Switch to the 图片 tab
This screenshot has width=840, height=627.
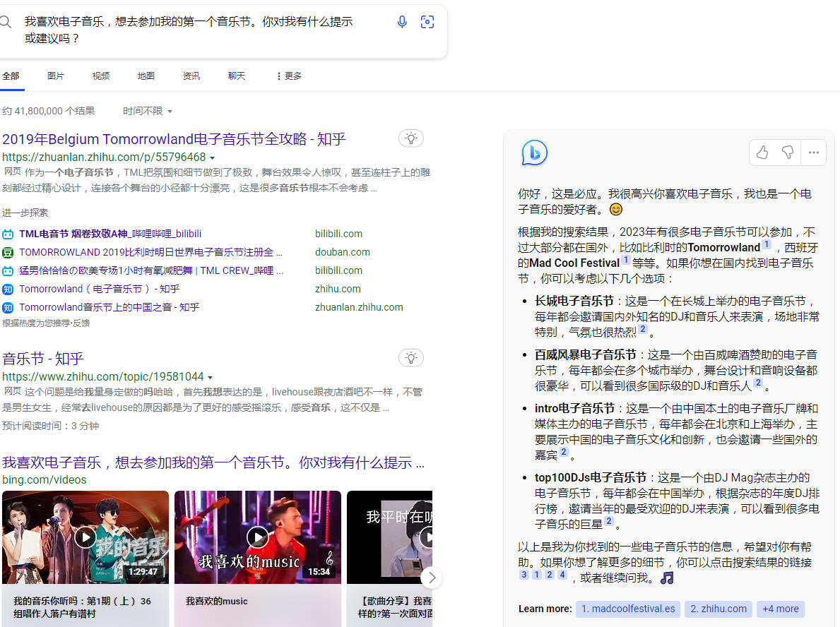coord(56,76)
